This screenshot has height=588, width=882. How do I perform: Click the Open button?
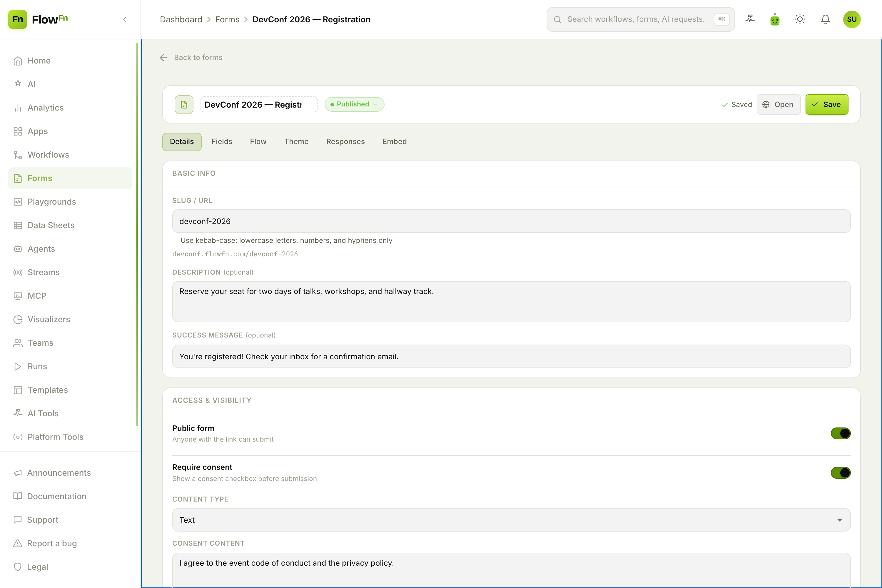click(x=779, y=104)
